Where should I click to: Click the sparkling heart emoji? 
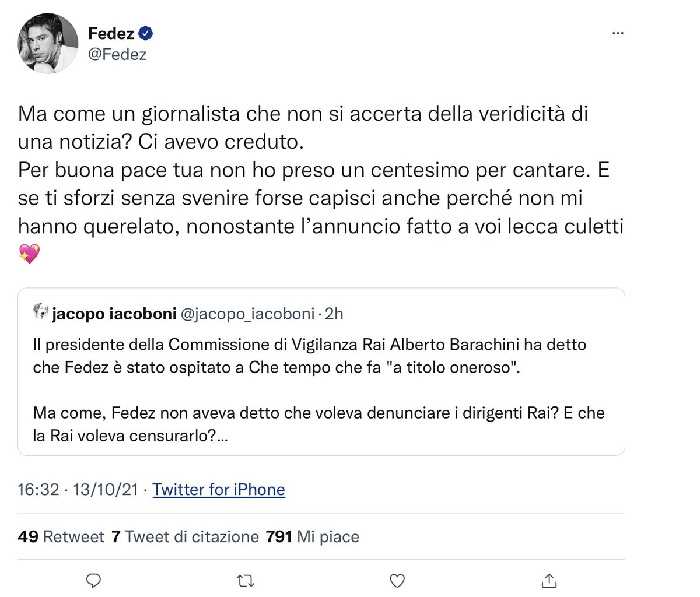pyautogui.click(x=29, y=254)
